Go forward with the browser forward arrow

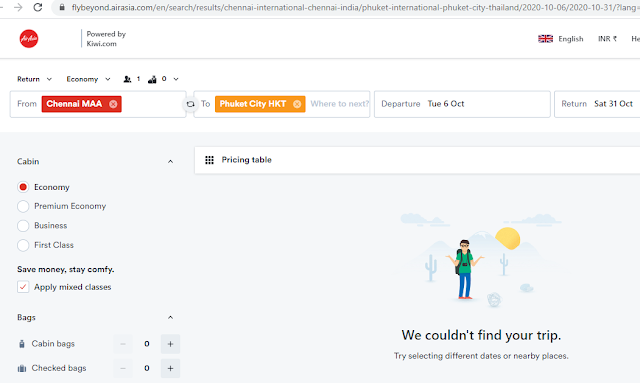tap(18, 7)
